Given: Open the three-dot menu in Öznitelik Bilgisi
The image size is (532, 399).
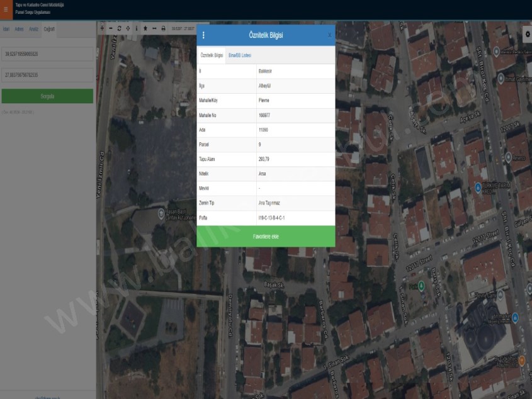Looking at the screenshot, I should tap(203, 35).
